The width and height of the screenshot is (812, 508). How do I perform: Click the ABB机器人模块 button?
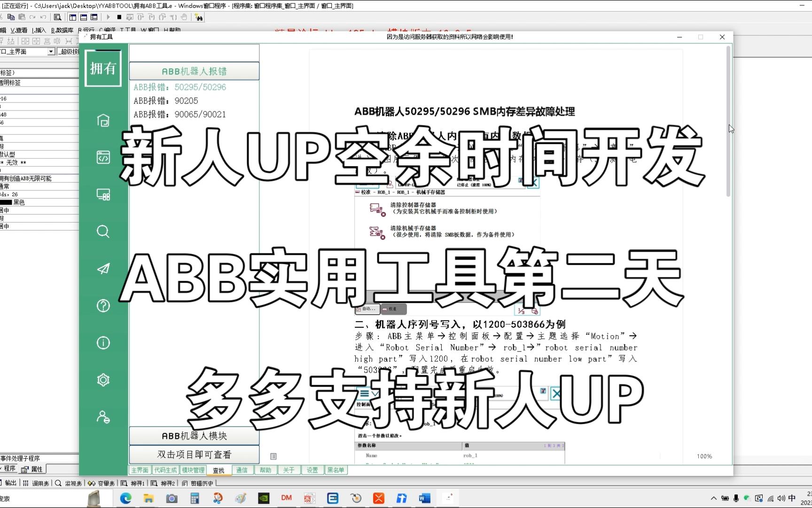coord(194,436)
